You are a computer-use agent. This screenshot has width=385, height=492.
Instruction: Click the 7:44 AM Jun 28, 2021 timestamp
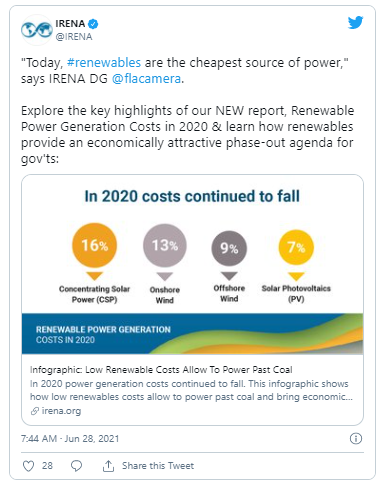tap(70, 438)
